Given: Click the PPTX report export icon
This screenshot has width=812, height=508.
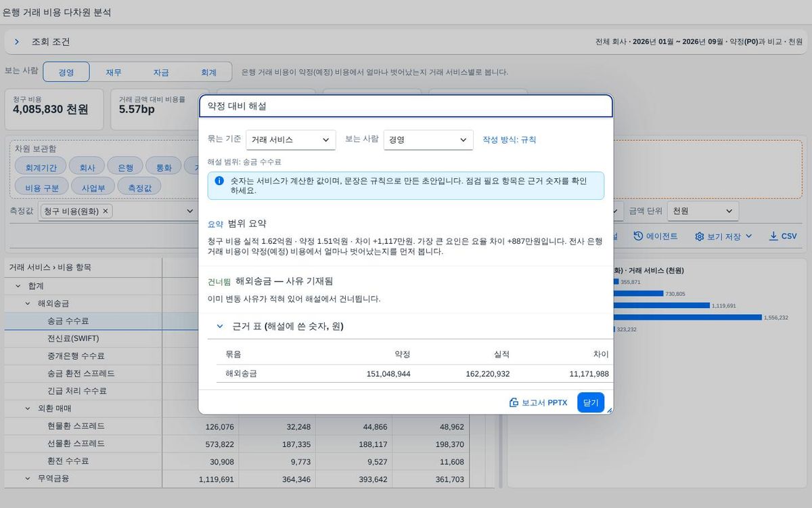Looking at the screenshot, I should click(514, 402).
